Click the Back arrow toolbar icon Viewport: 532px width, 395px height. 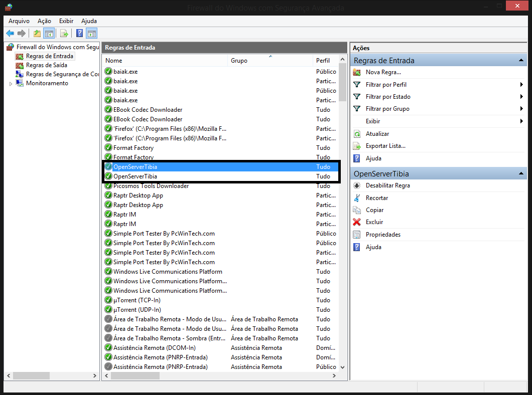[x=10, y=33]
